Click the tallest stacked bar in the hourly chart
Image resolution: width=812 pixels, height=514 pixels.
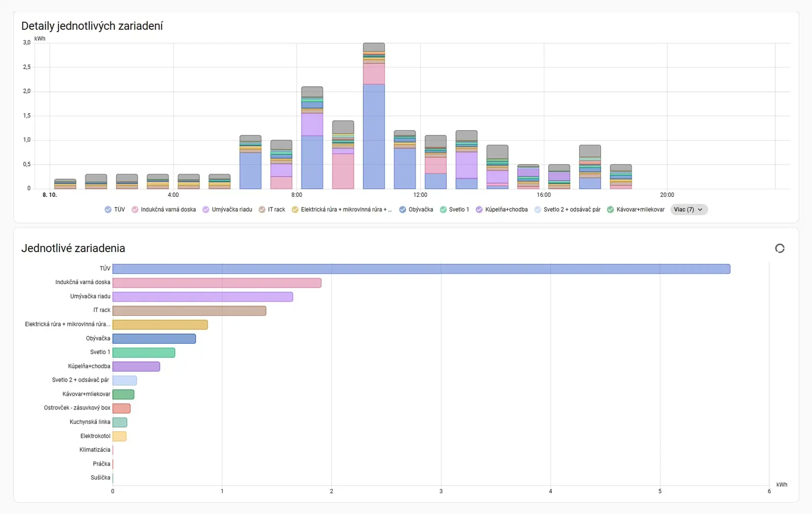tap(374, 116)
